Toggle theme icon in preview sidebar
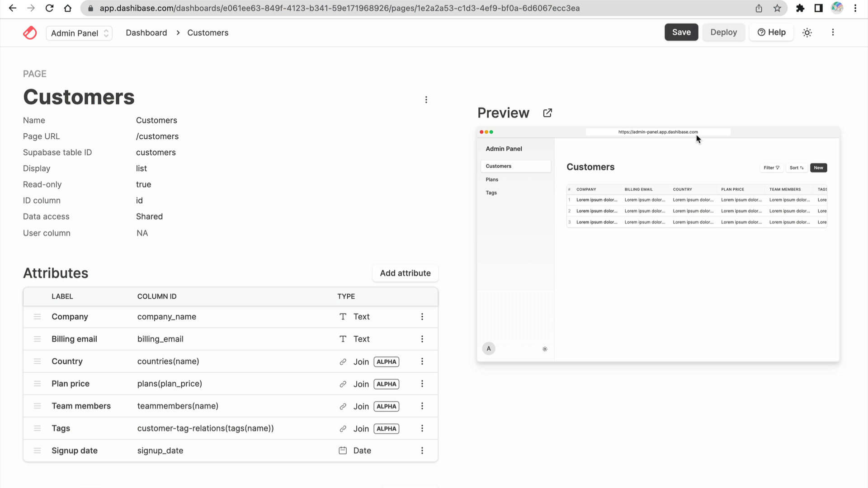This screenshot has height=488, width=868. [x=545, y=349]
